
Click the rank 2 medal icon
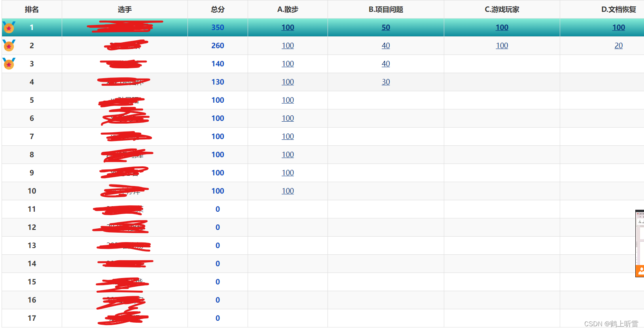(9, 45)
